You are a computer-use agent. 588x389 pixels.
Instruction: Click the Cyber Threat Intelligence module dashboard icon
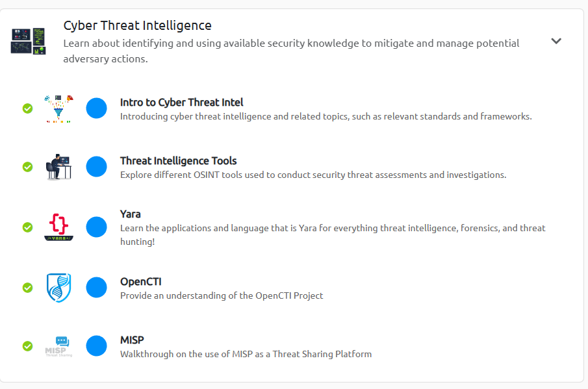(x=28, y=41)
